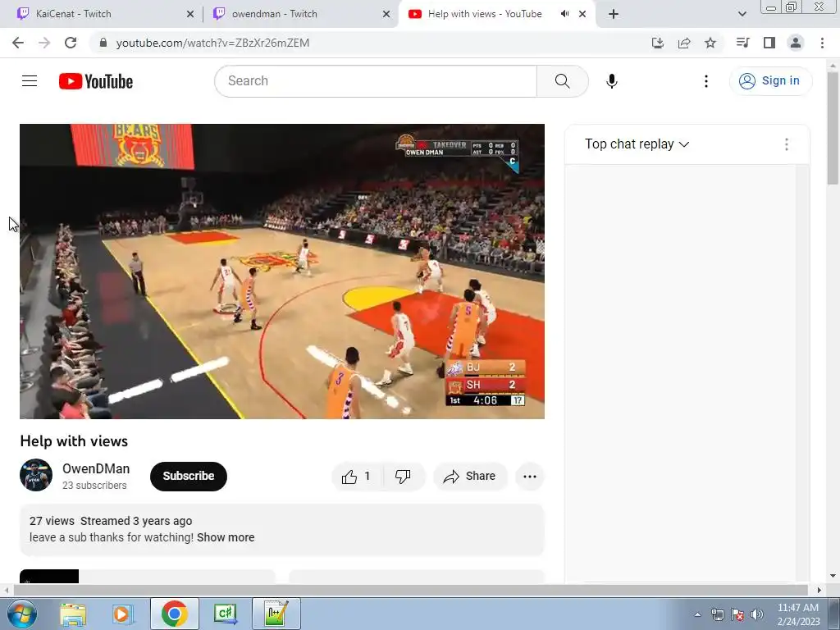Share the video
The height and width of the screenshot is (630, 840).
[x=470, y=477]
